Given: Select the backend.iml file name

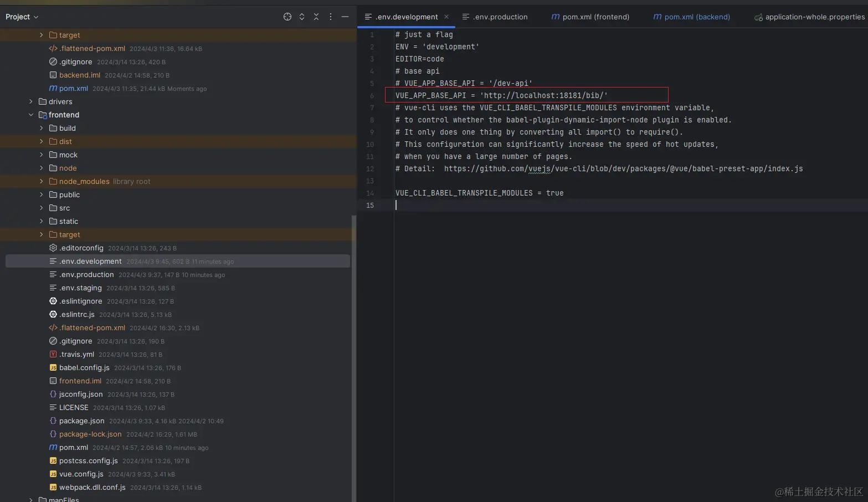Looking at the screenshot, I should [x=80, y=75].
